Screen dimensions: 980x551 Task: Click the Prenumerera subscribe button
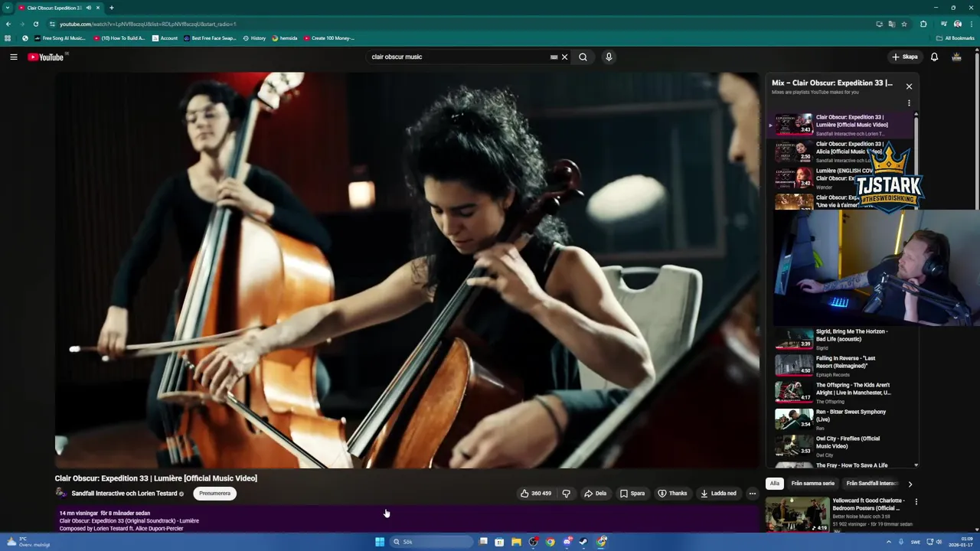coord(214,494)
